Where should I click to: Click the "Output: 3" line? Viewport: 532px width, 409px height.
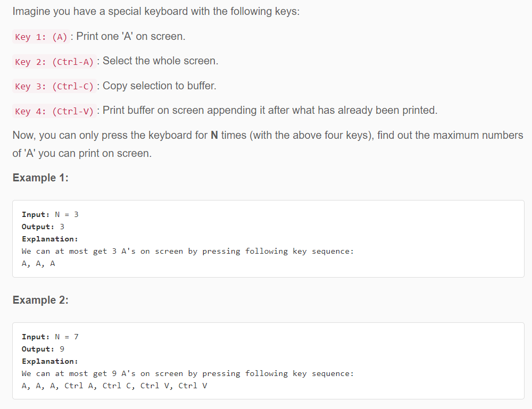pyautogui.click(x=43, y=227)
